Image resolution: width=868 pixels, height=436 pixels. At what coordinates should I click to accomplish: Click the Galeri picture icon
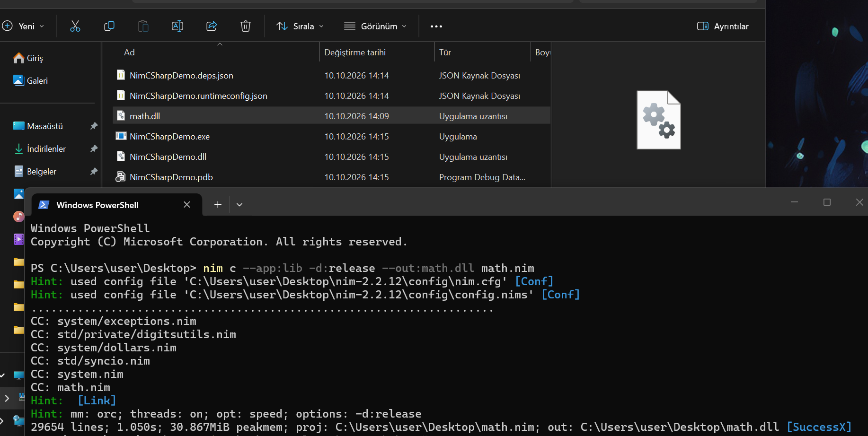(18, 80)
